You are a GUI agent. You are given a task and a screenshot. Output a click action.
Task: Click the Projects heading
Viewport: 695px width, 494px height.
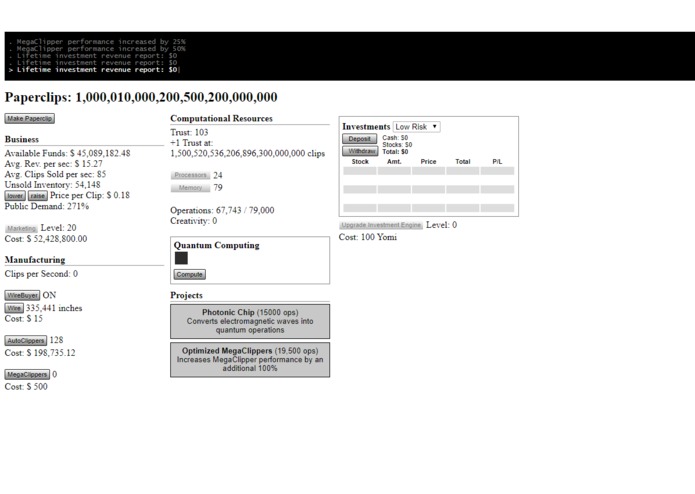click(x=186, y=295)
